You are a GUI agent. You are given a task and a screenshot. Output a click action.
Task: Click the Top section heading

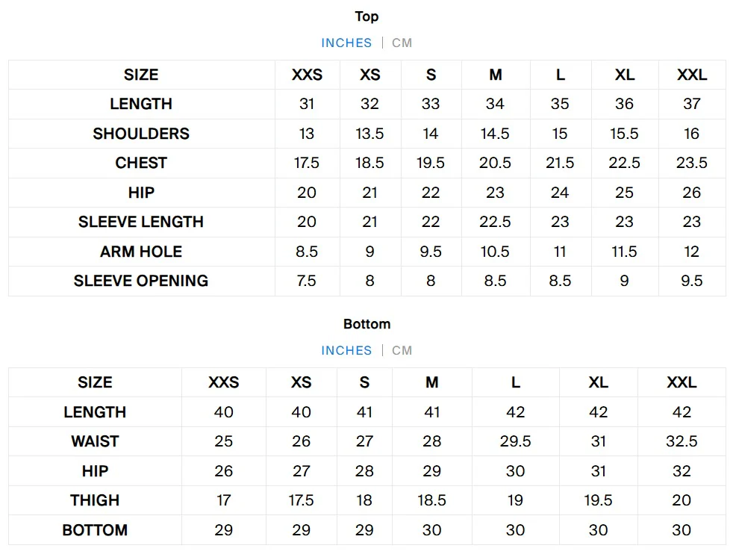coord(367,16)
